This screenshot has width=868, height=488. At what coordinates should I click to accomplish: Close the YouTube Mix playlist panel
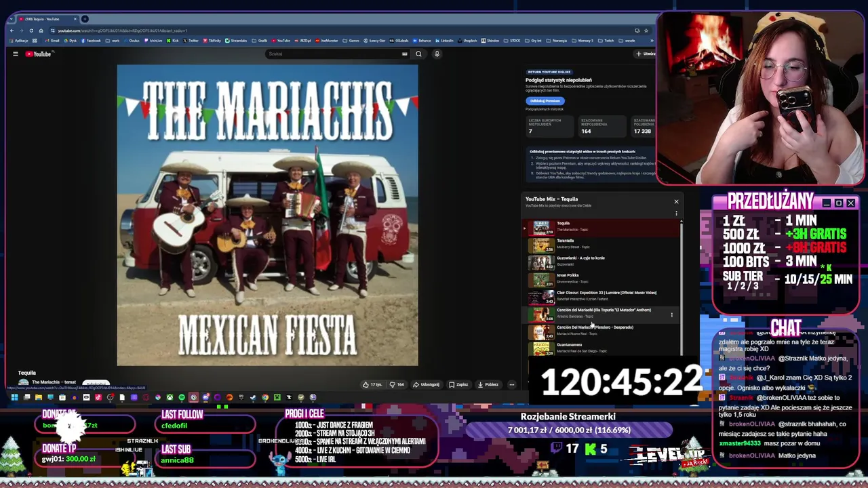pos(676,201)
